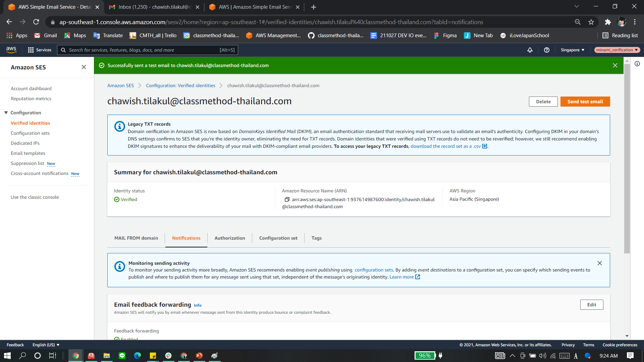Copy the Amazon Resource Name using copy icon

287,199
